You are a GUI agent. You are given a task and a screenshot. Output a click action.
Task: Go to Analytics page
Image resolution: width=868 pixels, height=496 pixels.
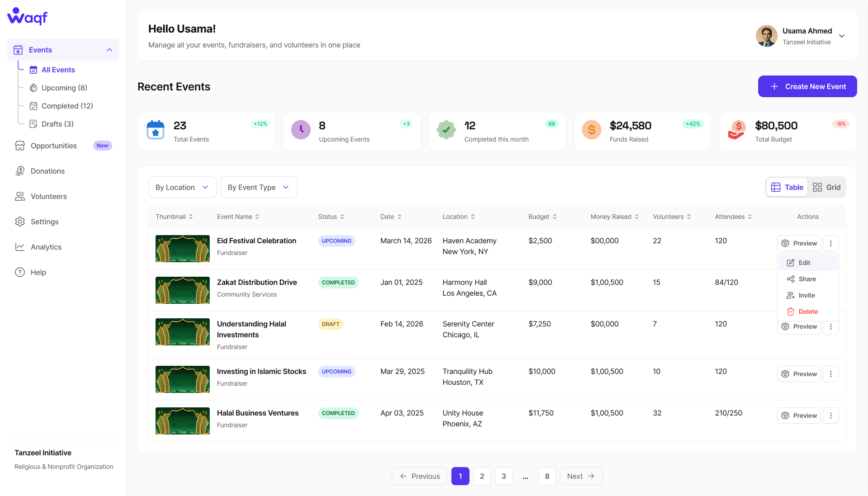46,247
